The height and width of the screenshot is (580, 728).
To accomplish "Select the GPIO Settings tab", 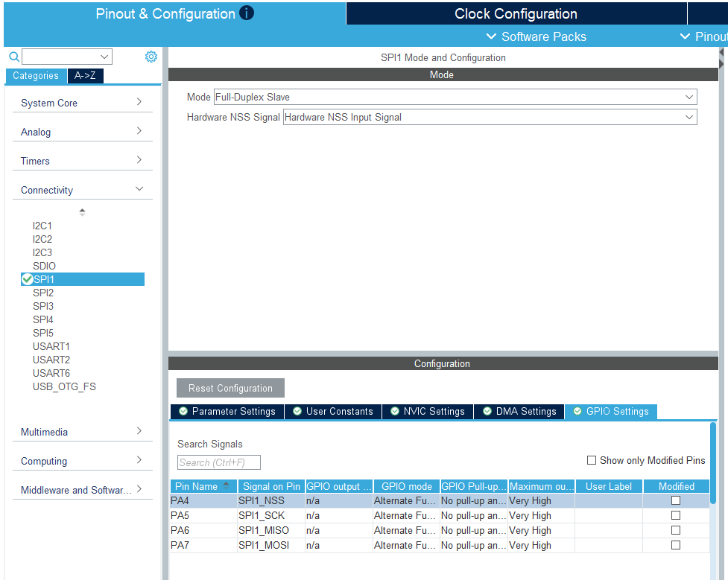I will tap(610, 412).
